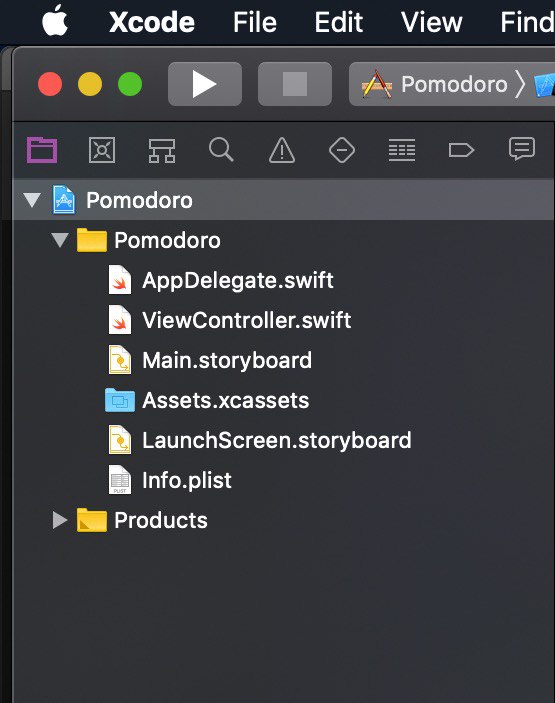555x703 pixels.
Task: Select the Products folder
Action: point(160,520)
